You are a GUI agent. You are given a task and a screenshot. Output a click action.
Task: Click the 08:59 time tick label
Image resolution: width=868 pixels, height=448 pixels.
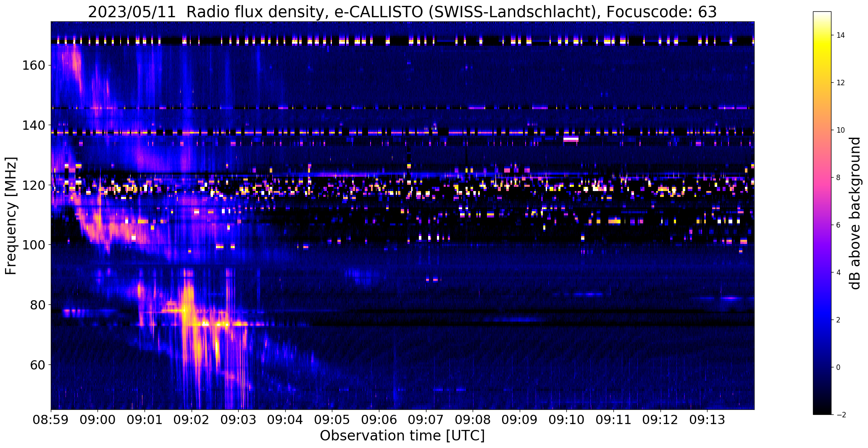click(x=51, y=420)
